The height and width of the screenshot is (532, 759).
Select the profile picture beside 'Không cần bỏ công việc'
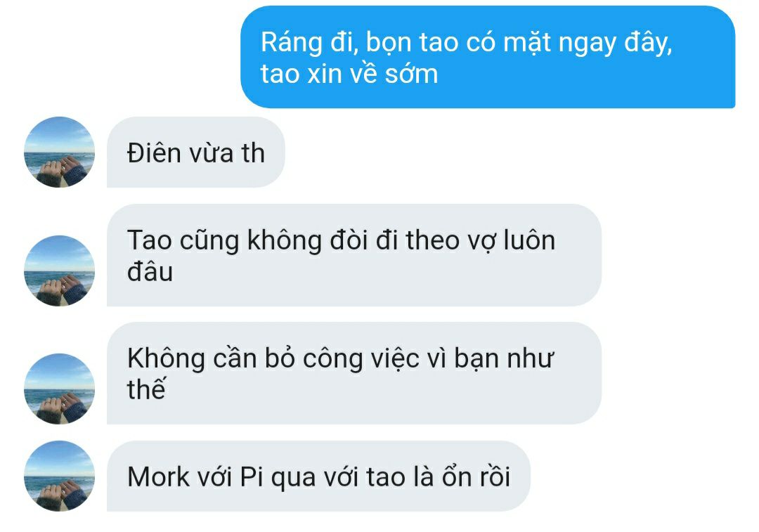tap(60, 389)
